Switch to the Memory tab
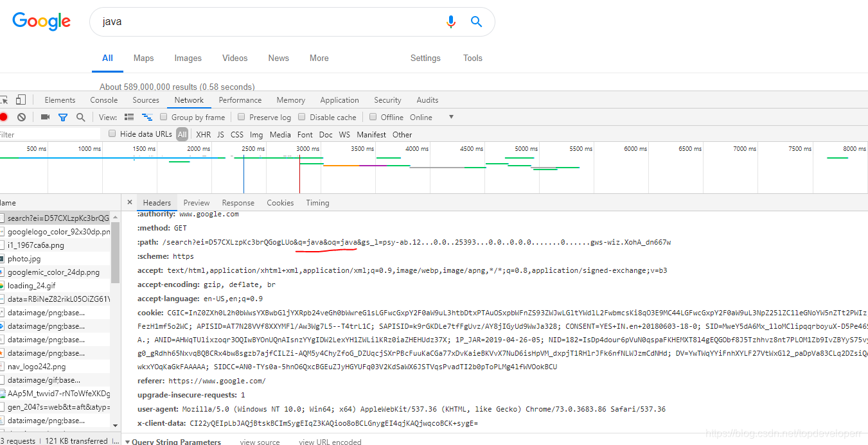The width and height of the screenshot is (868, 445). (x=291, y=100)
